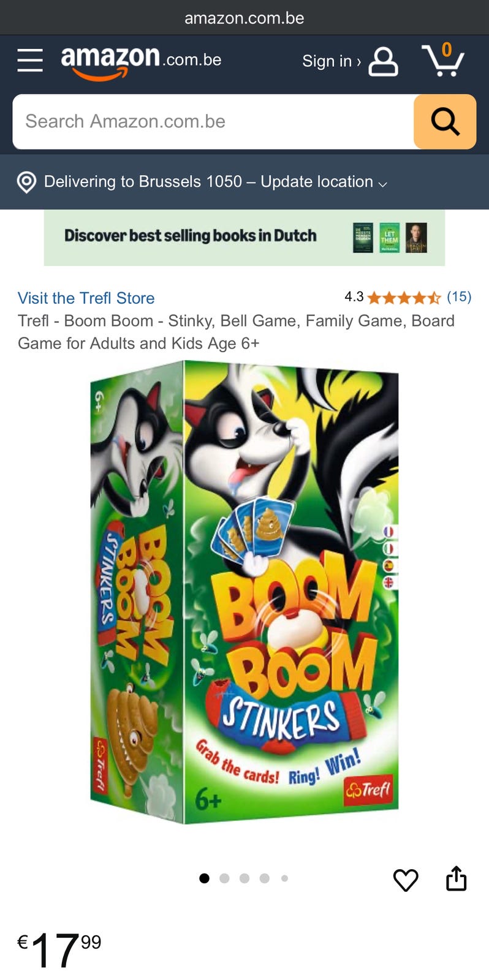
Task: Tap the delivery location pin icon
Action: click(26, 182)
